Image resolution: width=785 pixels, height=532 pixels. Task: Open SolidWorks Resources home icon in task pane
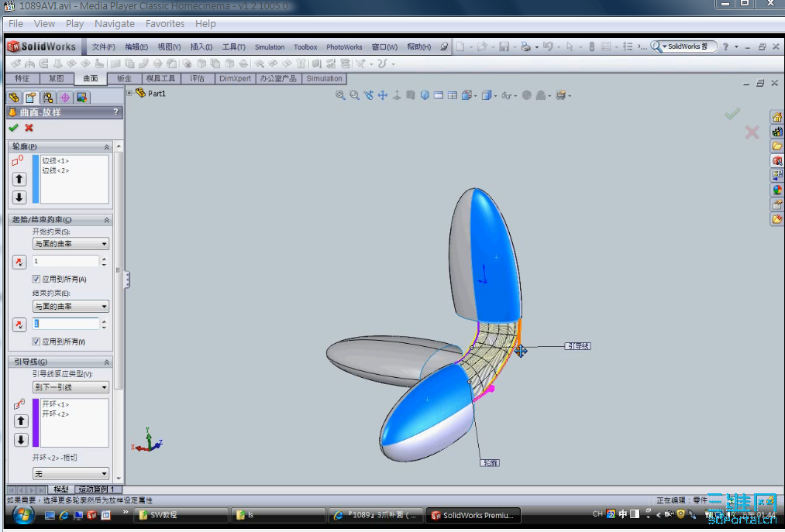(776, 117)
